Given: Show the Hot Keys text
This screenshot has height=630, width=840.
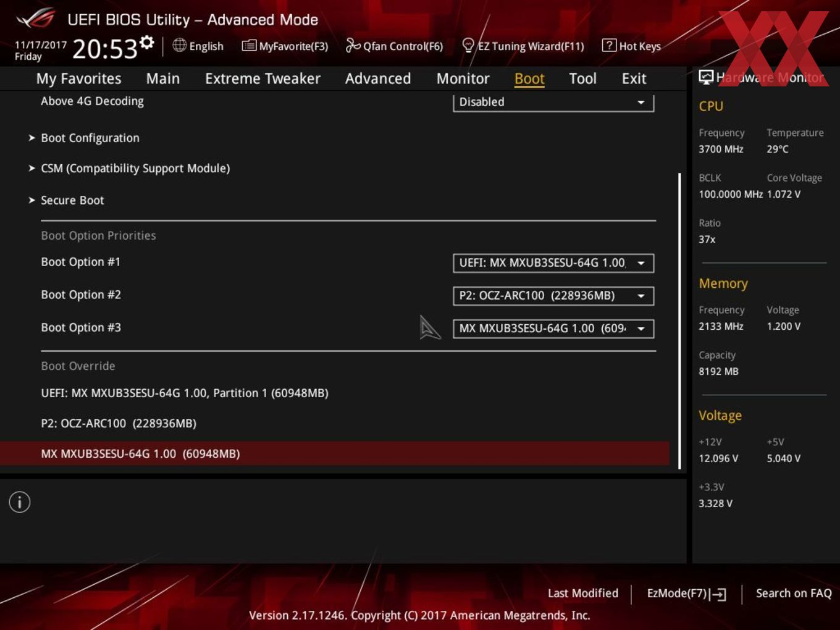Looking at the screenshot, I should [x=640, y=46].
